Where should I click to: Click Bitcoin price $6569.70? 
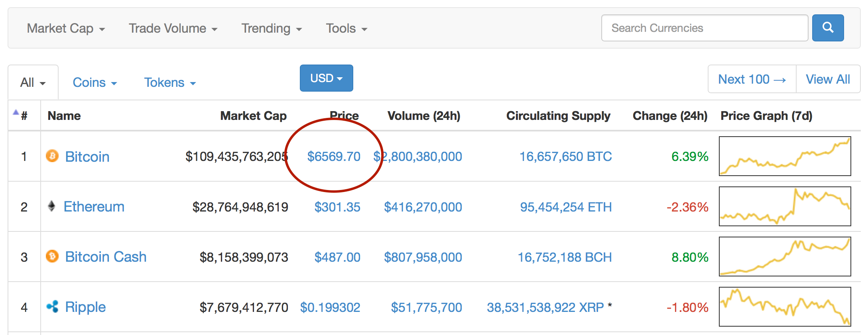(334, 157)
